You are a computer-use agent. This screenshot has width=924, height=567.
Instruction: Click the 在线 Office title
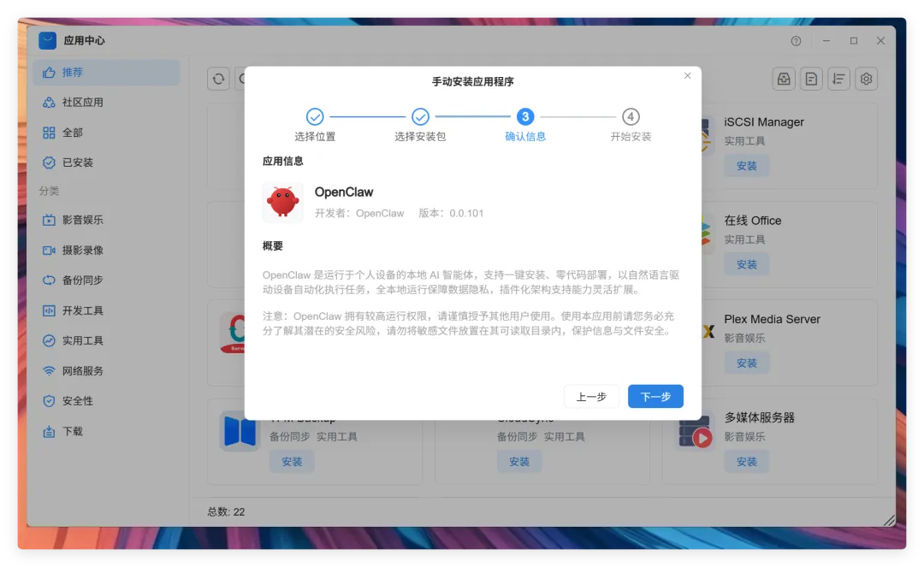[753, 220]
